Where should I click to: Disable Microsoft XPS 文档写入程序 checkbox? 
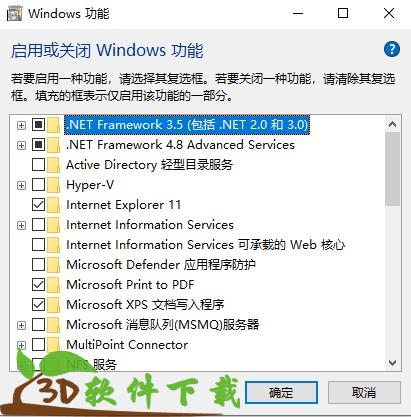tap(38, 304)
